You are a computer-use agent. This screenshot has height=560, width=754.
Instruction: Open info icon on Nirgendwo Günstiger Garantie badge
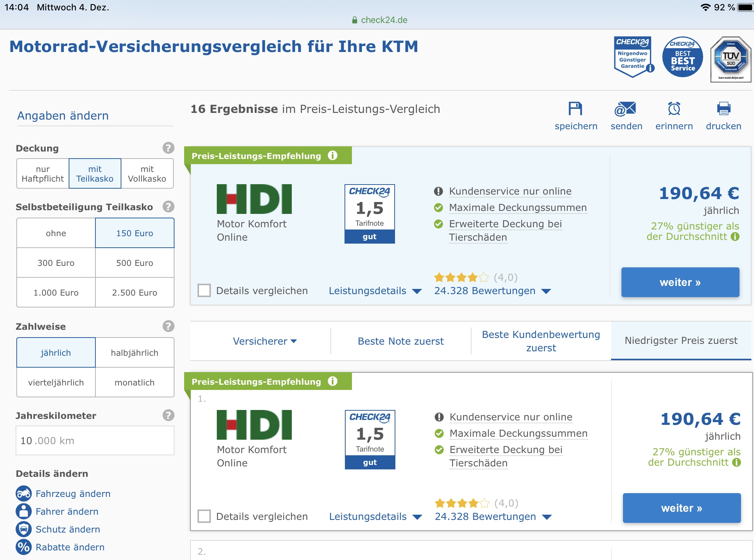click(x=650, y=68)
